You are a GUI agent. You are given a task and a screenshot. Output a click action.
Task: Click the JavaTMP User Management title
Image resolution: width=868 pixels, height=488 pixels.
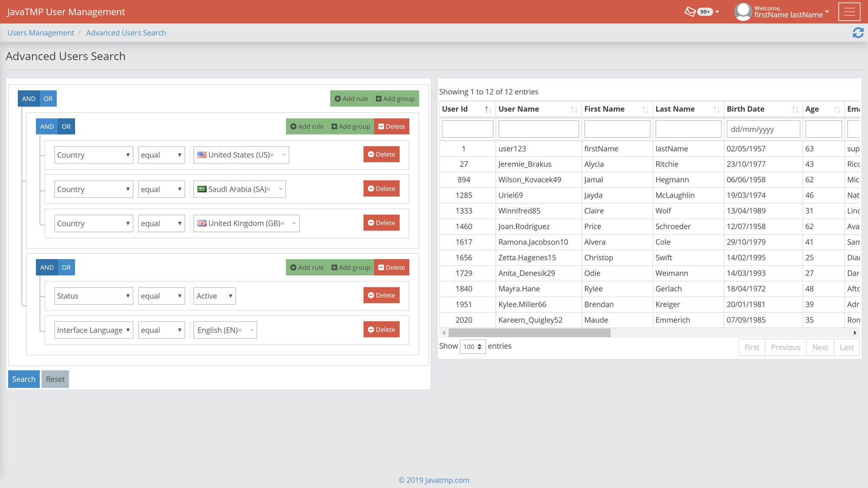[x=66, y=12]
